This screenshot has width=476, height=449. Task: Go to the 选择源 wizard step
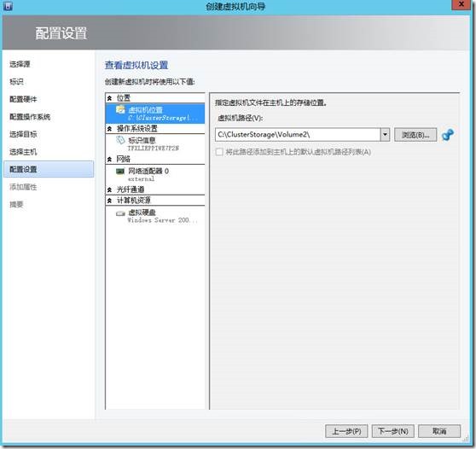coord(20,64)
